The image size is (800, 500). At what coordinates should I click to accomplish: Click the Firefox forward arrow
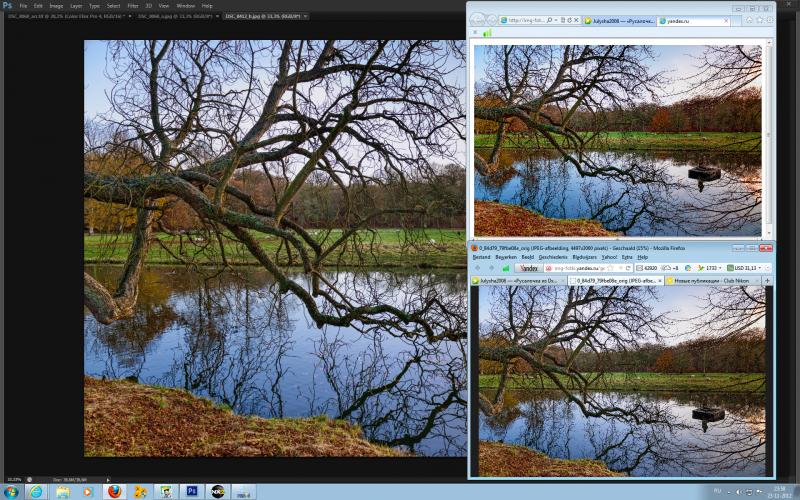491,268
